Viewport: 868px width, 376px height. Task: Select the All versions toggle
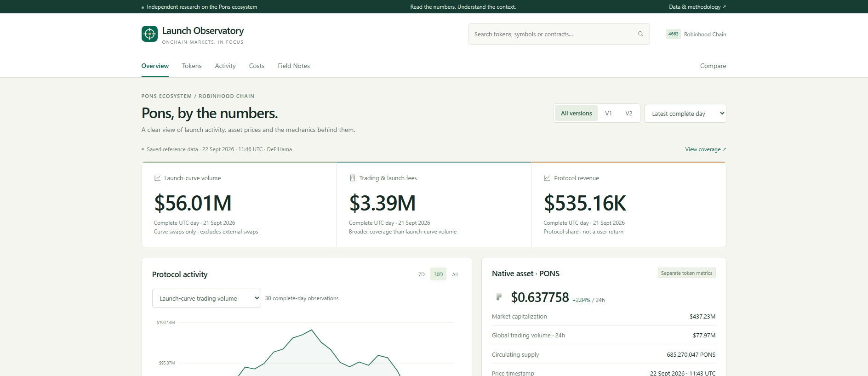pos(577,114)
